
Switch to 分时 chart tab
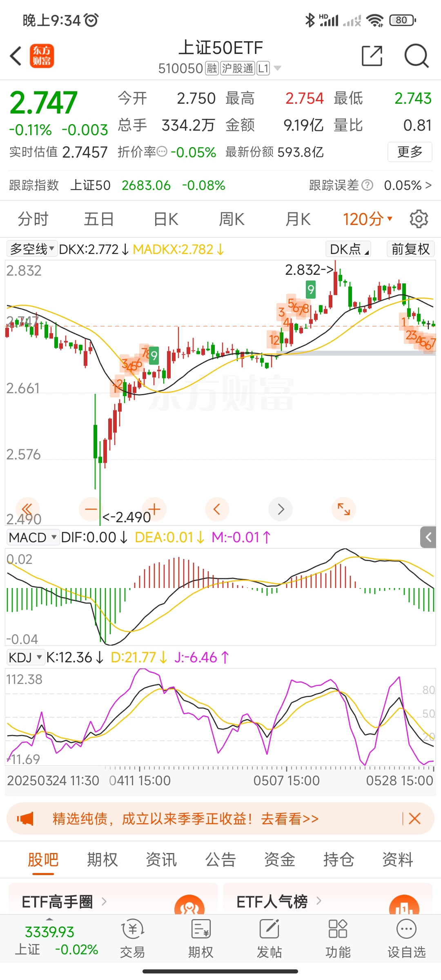coord(33,219)
